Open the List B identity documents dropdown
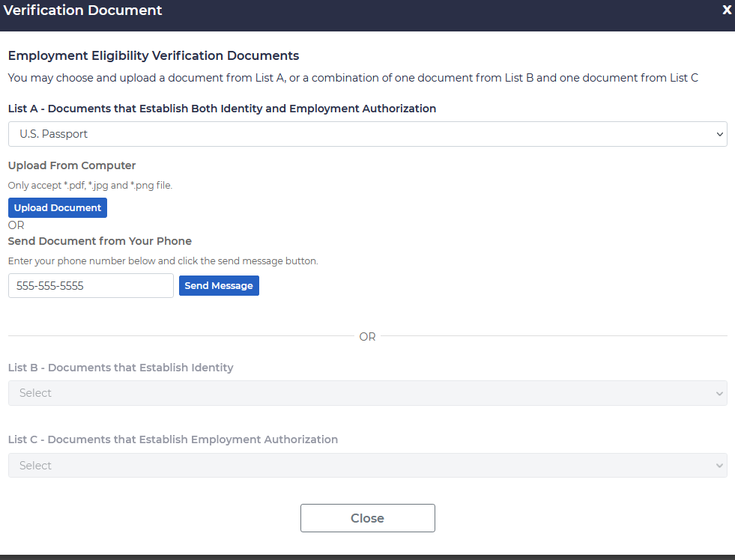 tap(366, 393)
